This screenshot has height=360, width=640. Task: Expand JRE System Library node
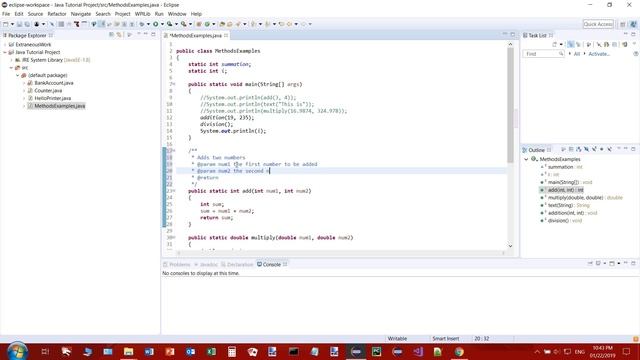pyautogui.click(x=11, y=60)
